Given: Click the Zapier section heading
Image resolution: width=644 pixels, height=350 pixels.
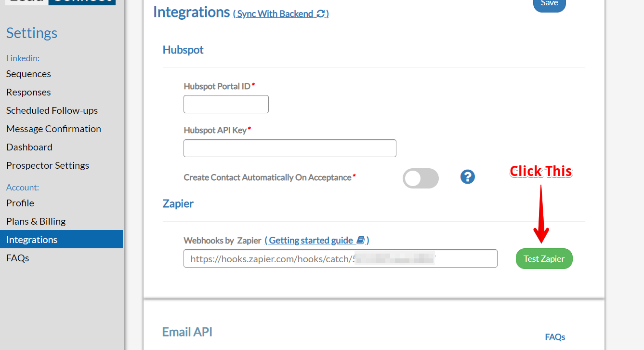Looking at the screenshot, I should (178, 203).
